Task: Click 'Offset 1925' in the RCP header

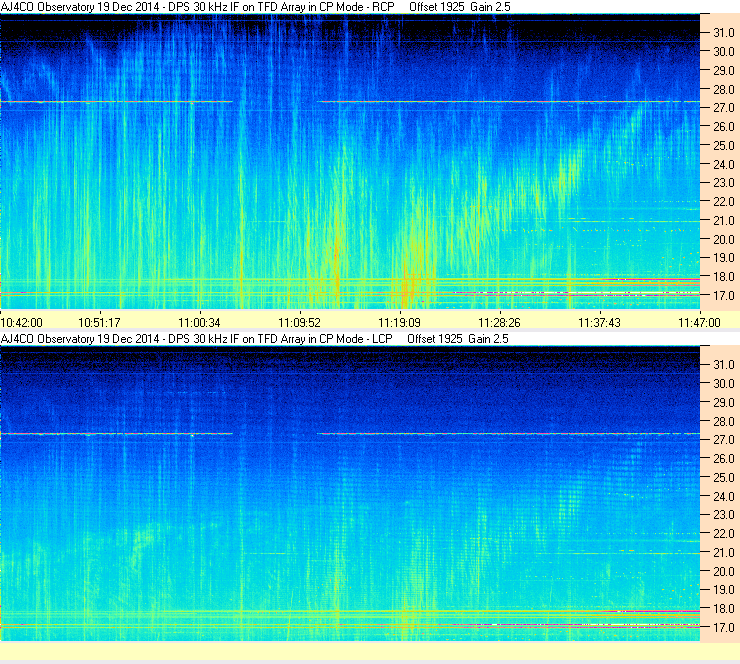Action: point(437,7)
